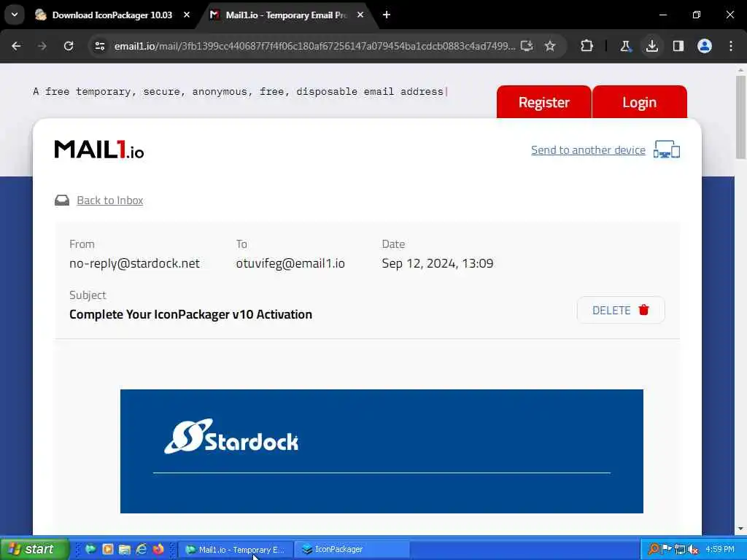The width and height of the screenshot is (747, 560).
Task: Click the MAIL1.io logo
Action: [x=99, y=149]
